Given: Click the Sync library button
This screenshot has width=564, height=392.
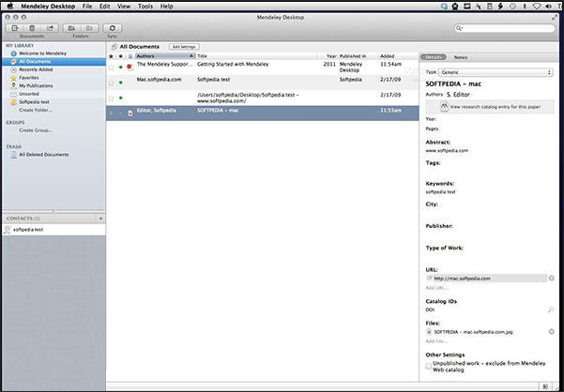Looking at the screenshot, I should click(x=113, y=28).
